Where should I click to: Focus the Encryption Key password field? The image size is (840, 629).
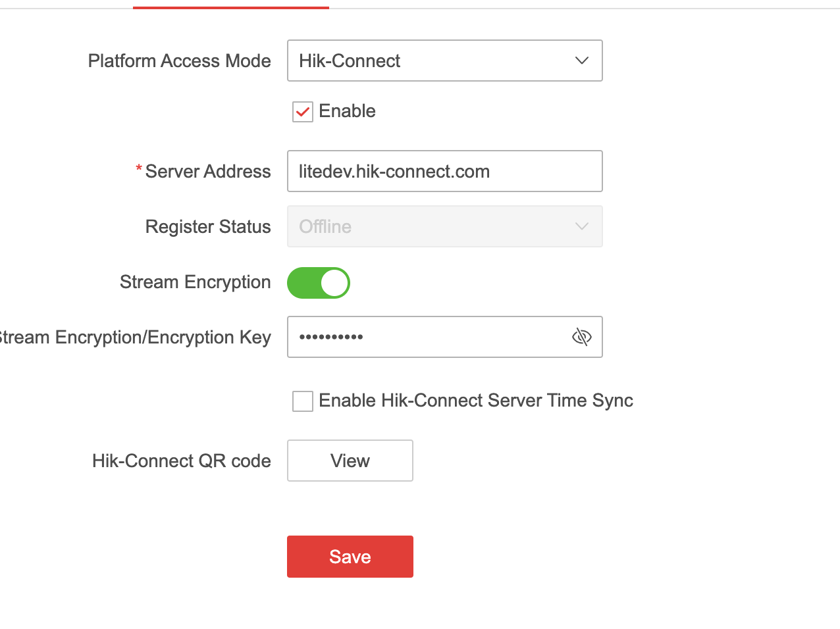point(428,337)
